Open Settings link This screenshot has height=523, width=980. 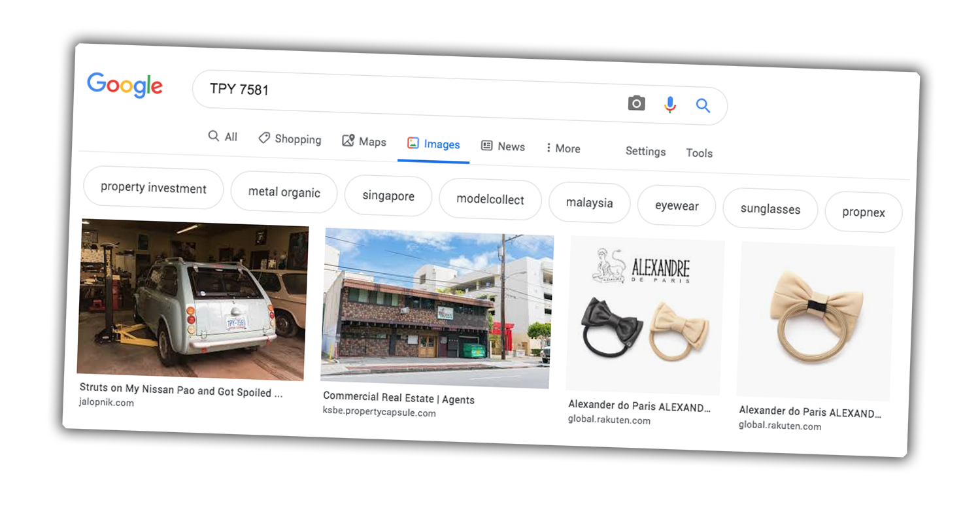(645, 151)
